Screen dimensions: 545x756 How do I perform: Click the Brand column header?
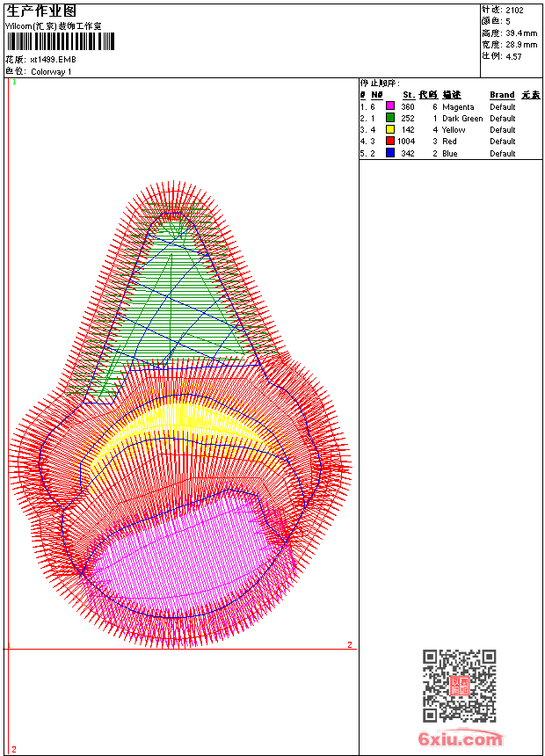click(x=502, y=95)
